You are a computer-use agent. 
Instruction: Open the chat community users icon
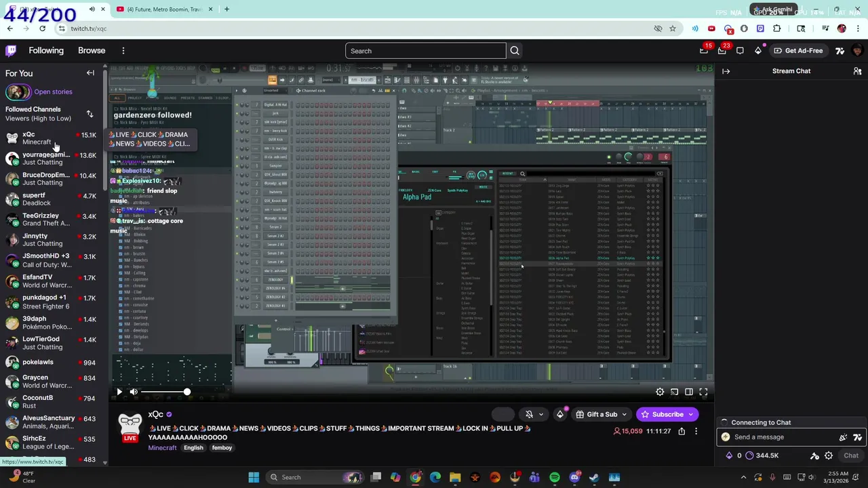[x=857, y=71]
